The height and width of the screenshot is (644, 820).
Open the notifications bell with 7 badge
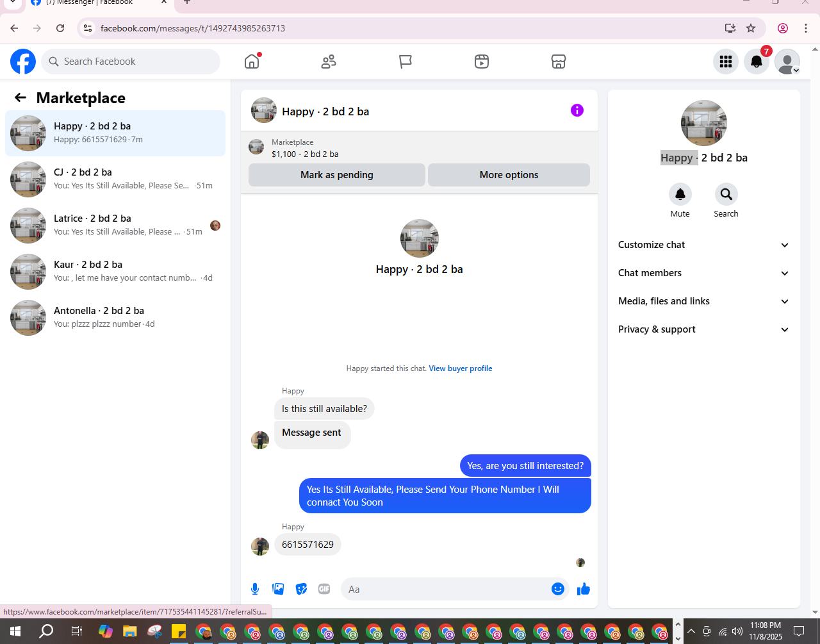(x=757, y=62)
